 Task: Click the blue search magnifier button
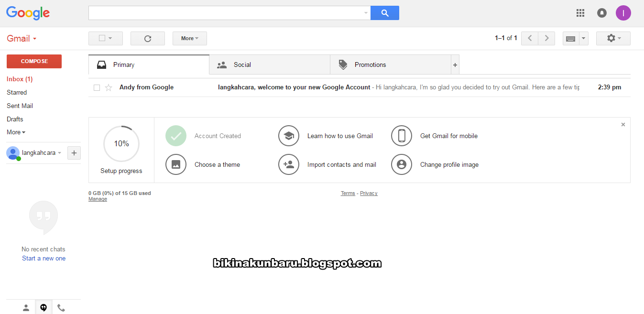[x=385, y=13]
